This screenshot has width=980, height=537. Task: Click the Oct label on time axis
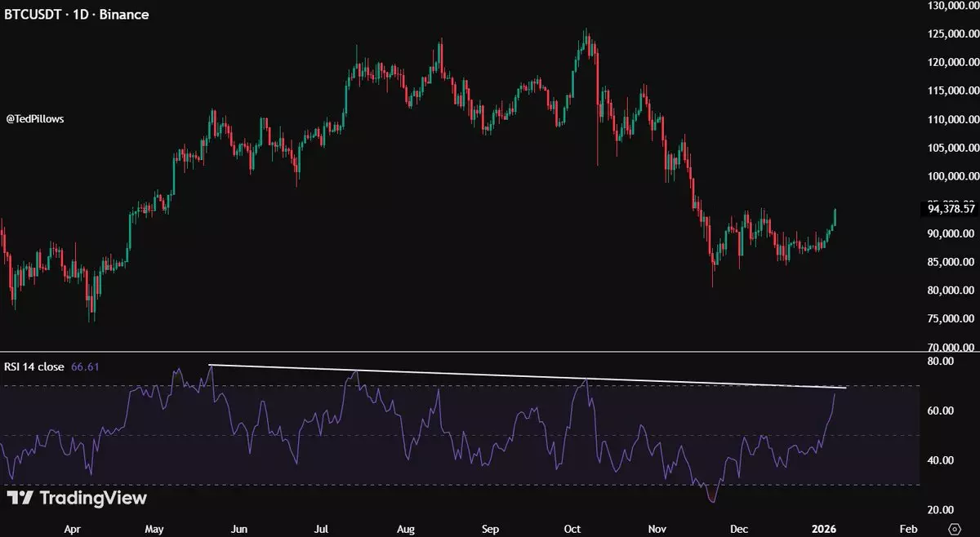coord(572,529)
